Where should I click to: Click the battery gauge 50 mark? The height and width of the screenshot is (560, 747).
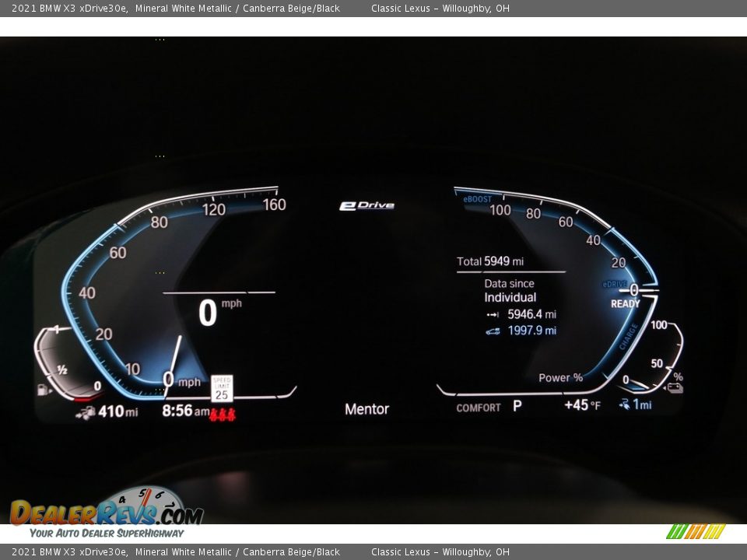pos(657,364)
